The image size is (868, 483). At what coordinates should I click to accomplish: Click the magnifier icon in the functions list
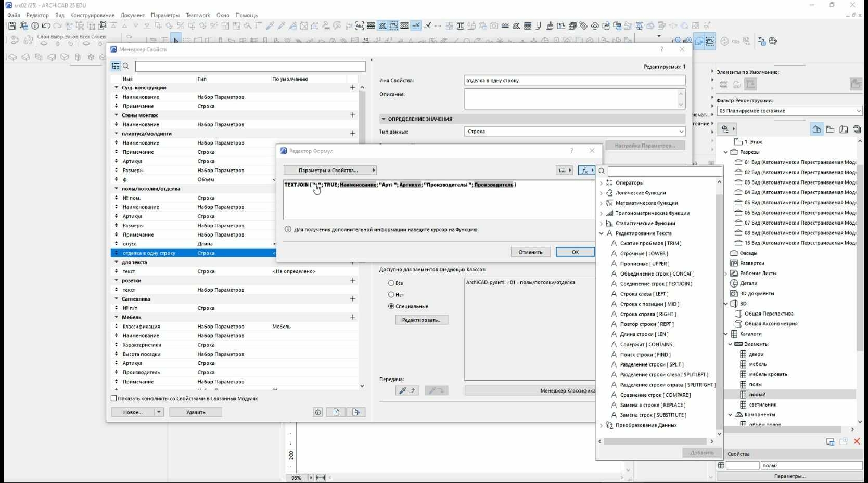602,171
